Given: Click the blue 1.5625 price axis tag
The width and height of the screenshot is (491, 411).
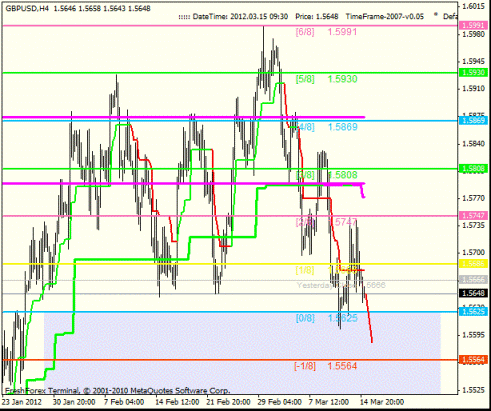Looking at the screenshot, I should coord(473,312).
